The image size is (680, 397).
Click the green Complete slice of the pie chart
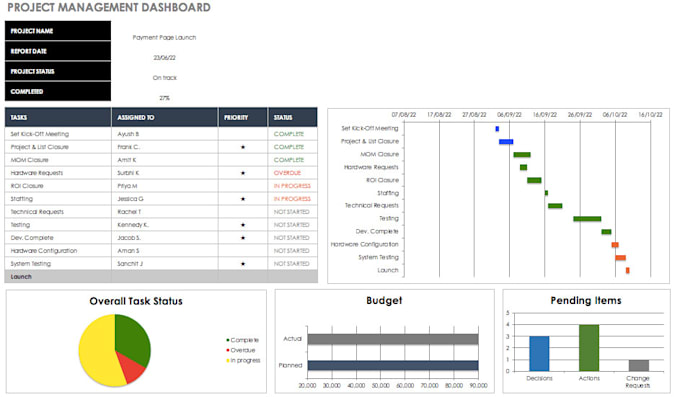[134, 341]
